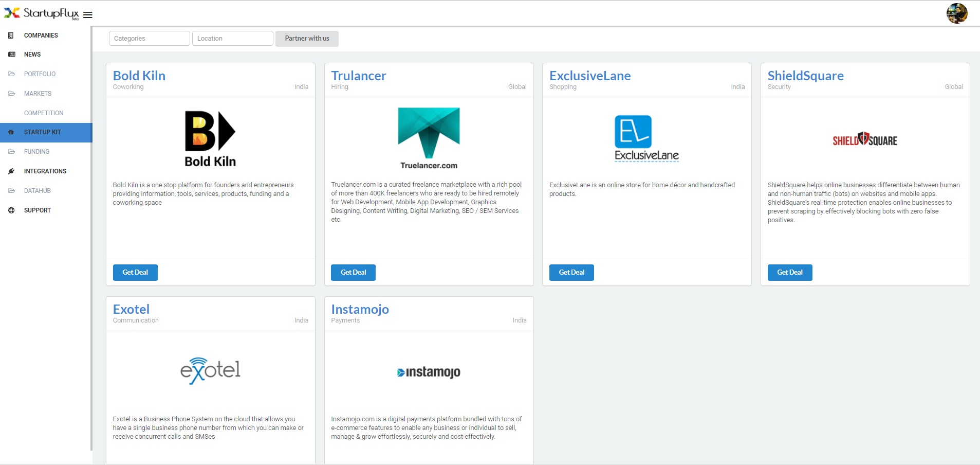The width and height of the screenshot is (980, 465).
Task: Open the Location filter field
Action: 233,39
